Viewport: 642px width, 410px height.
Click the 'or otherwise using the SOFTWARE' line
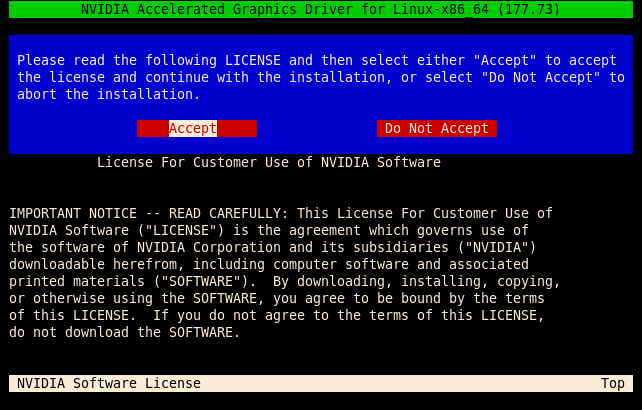[277, 298]
